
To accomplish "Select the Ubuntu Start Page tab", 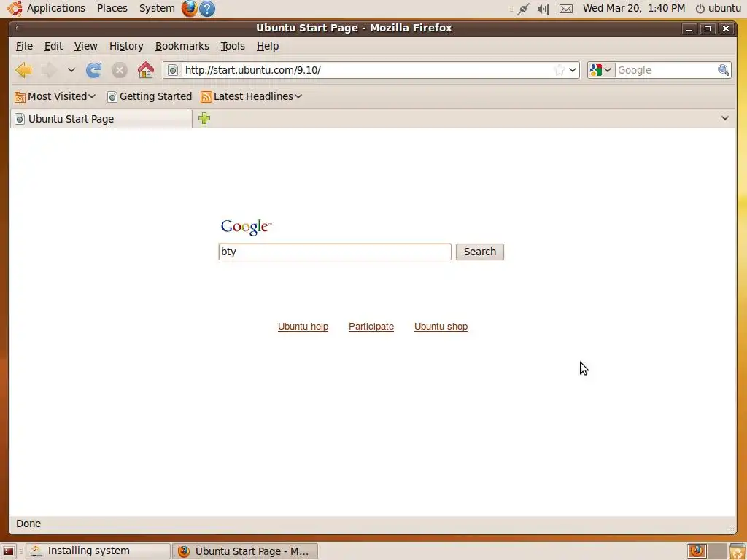I will 101,119.
